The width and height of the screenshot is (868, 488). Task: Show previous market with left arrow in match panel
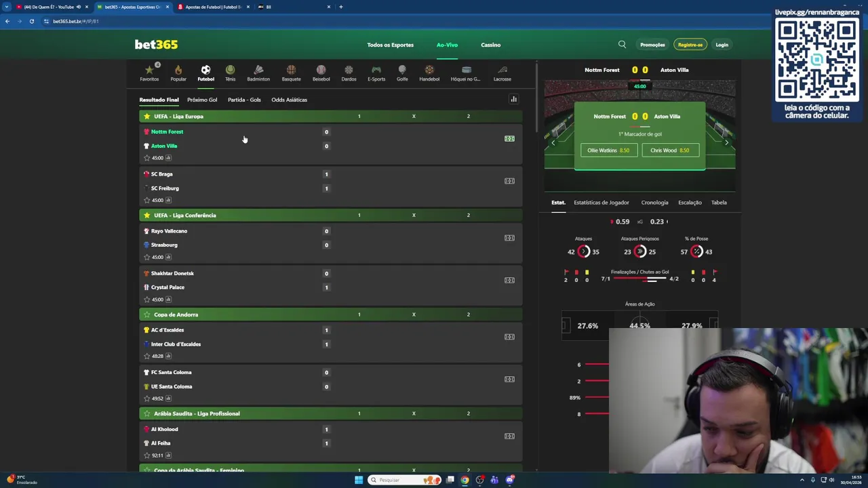tap(553, 142)
